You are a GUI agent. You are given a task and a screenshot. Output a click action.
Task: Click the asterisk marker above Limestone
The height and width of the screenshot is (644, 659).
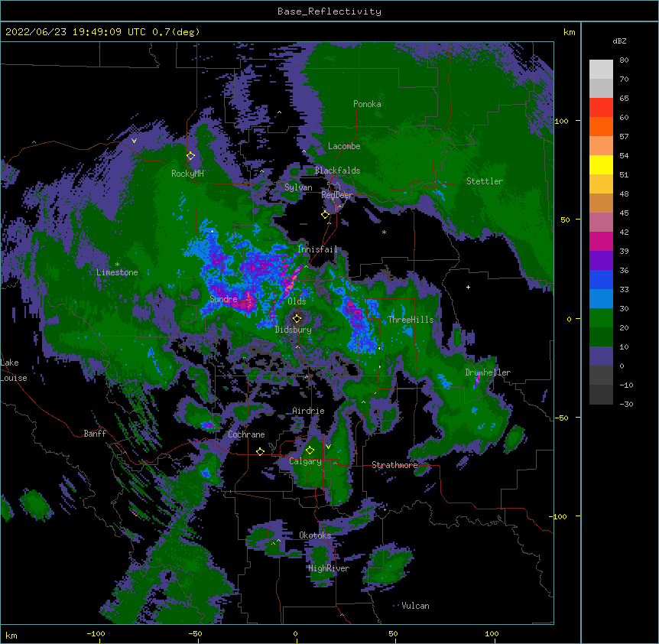click(x=117, y=265)
